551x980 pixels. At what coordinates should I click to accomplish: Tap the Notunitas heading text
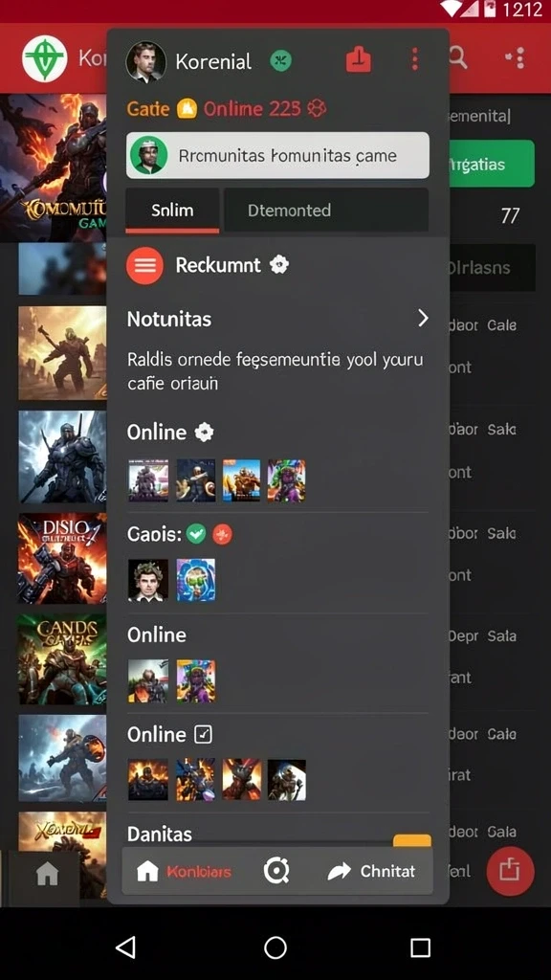[x=169, y=320]
